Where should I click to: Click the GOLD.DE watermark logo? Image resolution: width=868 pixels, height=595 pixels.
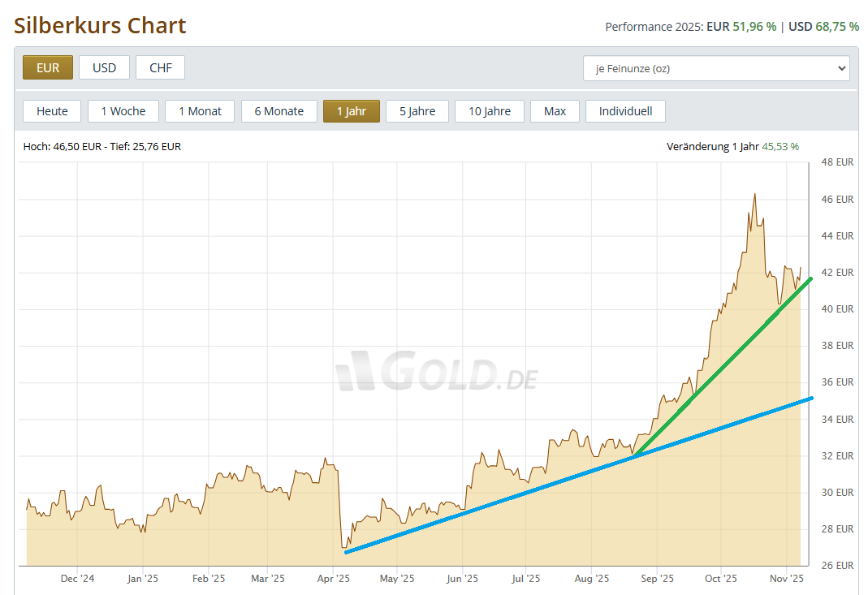point(436,372)
